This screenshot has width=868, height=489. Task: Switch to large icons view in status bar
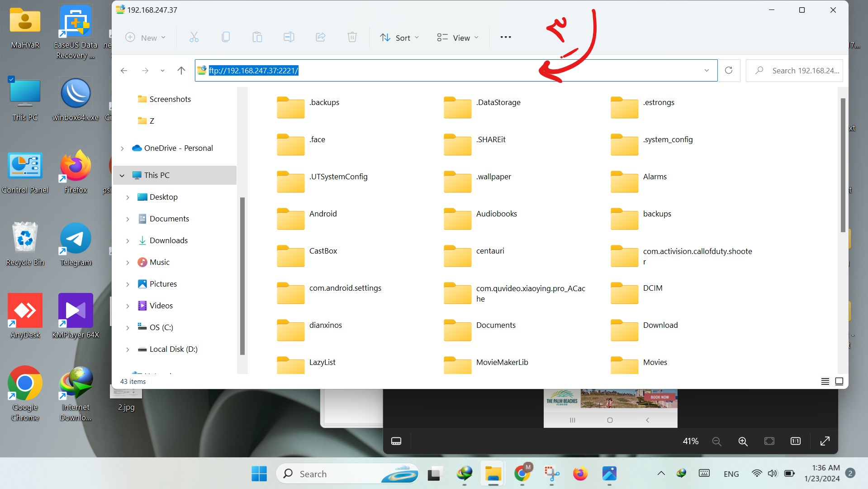pos(839,381)
